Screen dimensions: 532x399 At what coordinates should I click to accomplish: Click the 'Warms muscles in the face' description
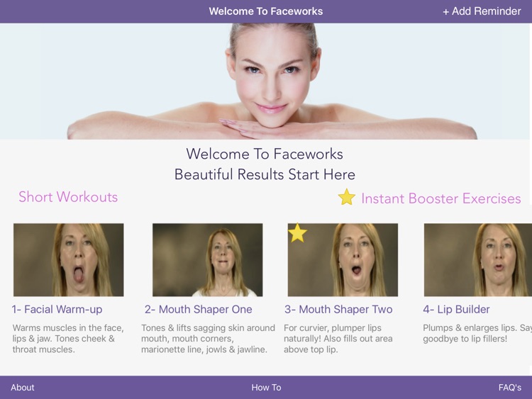[x=68, y=339]
